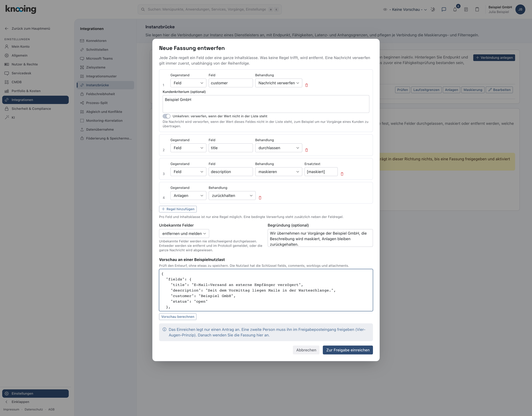This screenshot has height=416, width=532.
Task: Open Feldschreibhoheit menu entry
Action: point(105,94)
